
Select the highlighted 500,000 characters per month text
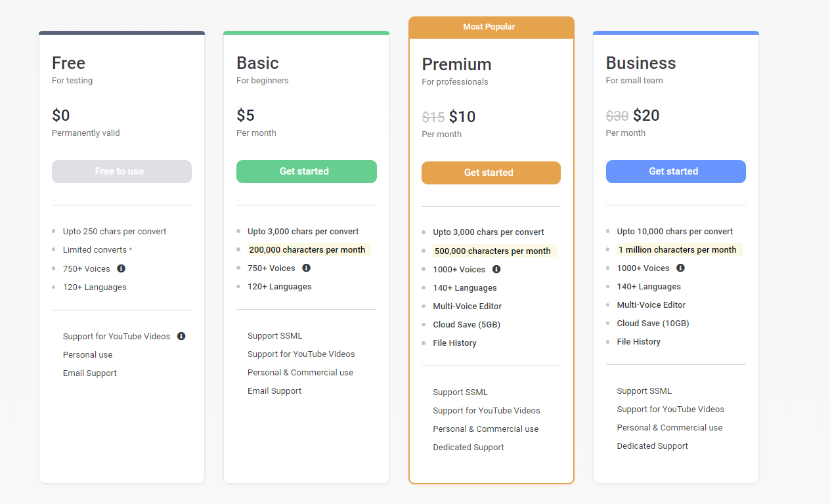pyautogui.click(x=492, y=251)
